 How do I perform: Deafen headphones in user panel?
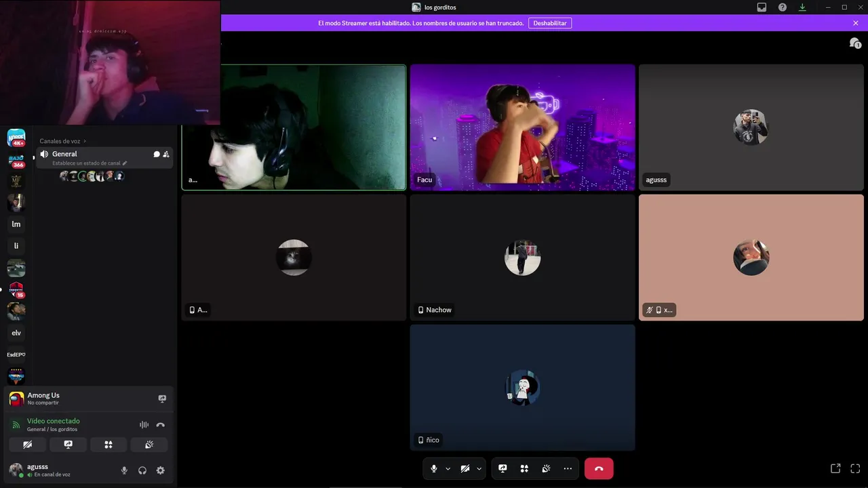click(x=142, y=470)
